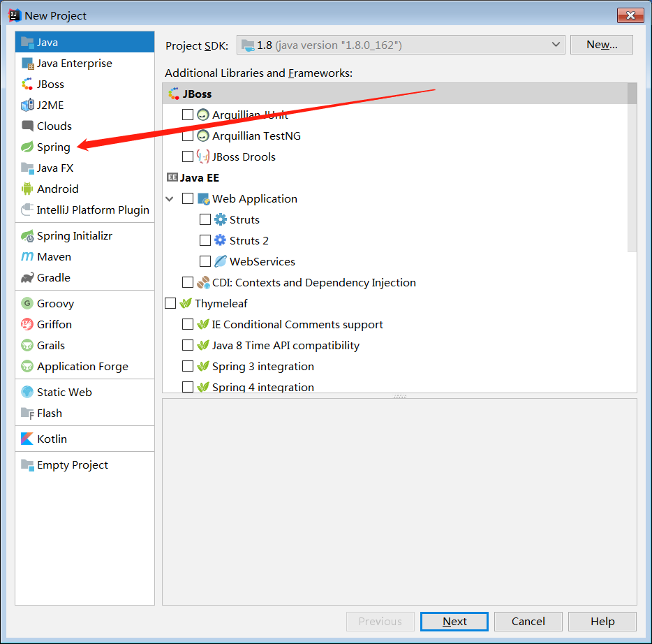Image resolution: width=652 pixels, height=644 pixels.
Task: Click the Flash folder icon
Action: pyautogui.click(x=27, y=413)
